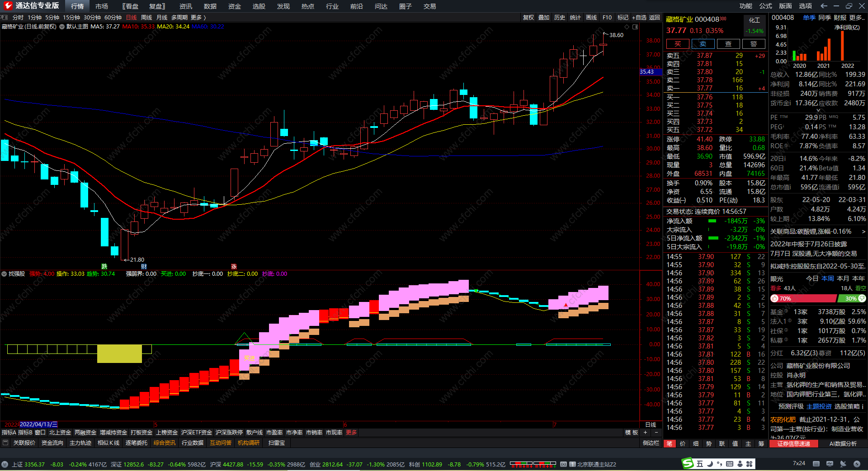Click the red 70% sentiment bar
This screenshot has width=868, height=471.
click(803, 299)
